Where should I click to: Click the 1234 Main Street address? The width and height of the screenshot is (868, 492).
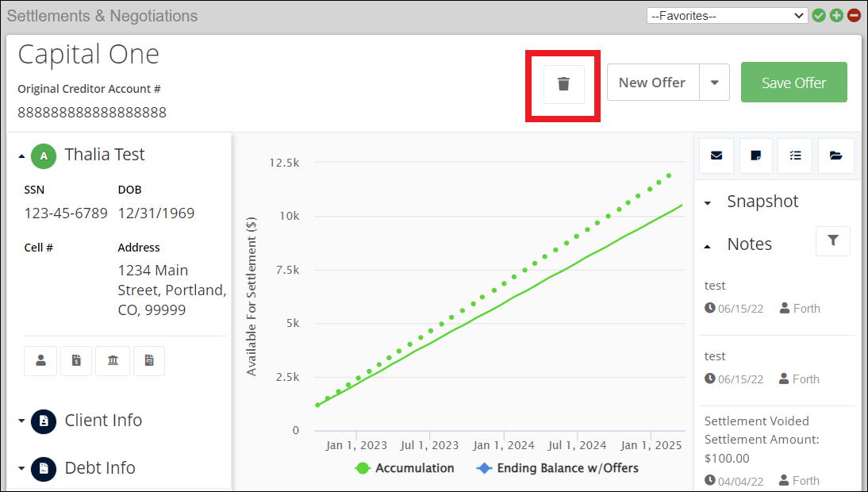172,290
